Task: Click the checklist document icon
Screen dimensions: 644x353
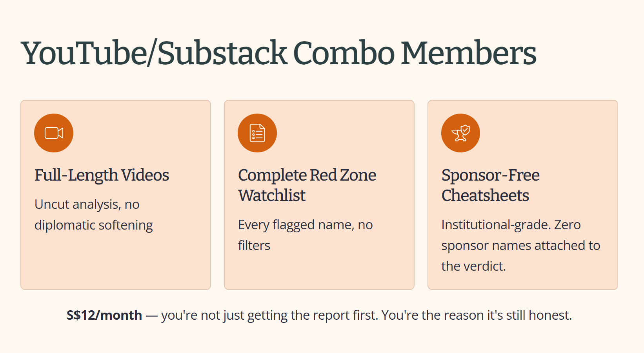Action: (257, 133)
